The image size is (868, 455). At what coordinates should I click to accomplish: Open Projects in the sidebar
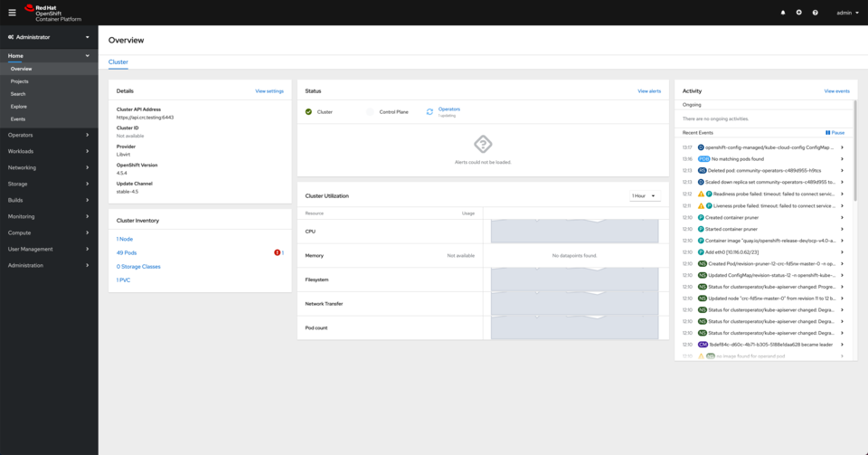49,81
